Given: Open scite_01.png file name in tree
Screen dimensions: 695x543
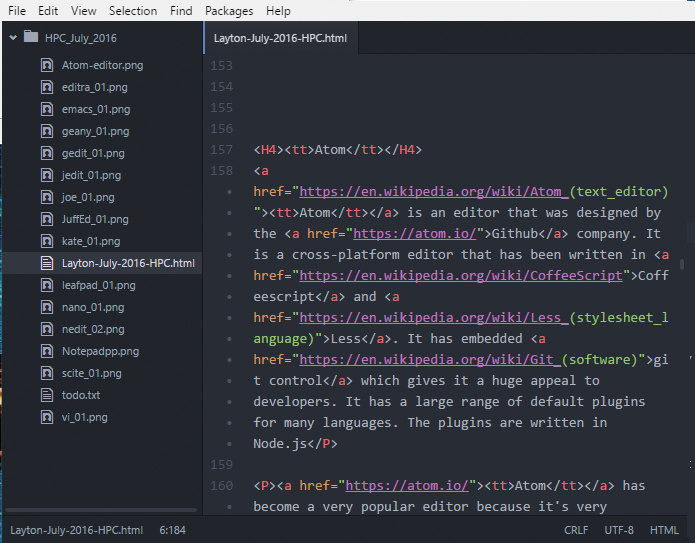Looking at the screenshot, I should (x=91, y=373).
